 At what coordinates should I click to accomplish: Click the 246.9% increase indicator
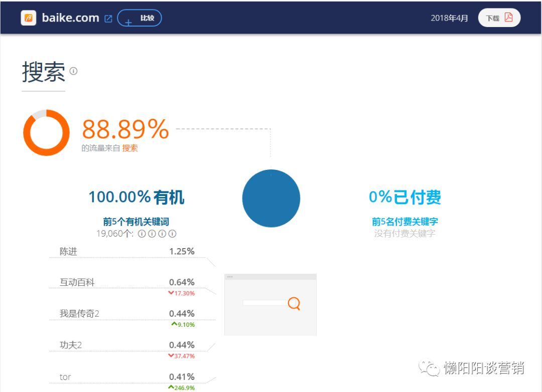[182, 388]
